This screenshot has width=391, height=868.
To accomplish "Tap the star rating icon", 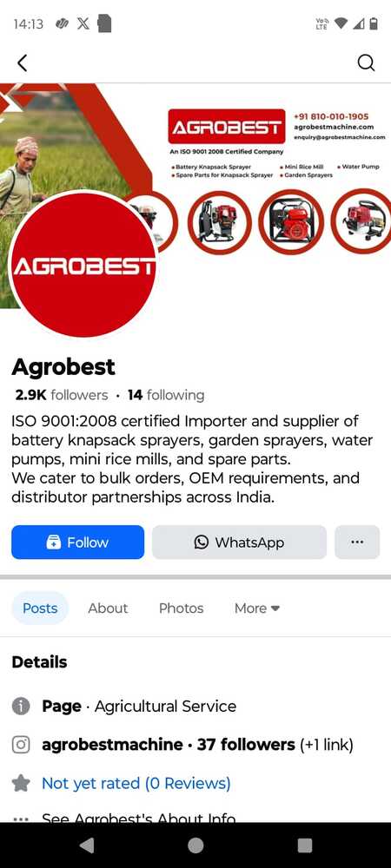I will coord(21,783).
